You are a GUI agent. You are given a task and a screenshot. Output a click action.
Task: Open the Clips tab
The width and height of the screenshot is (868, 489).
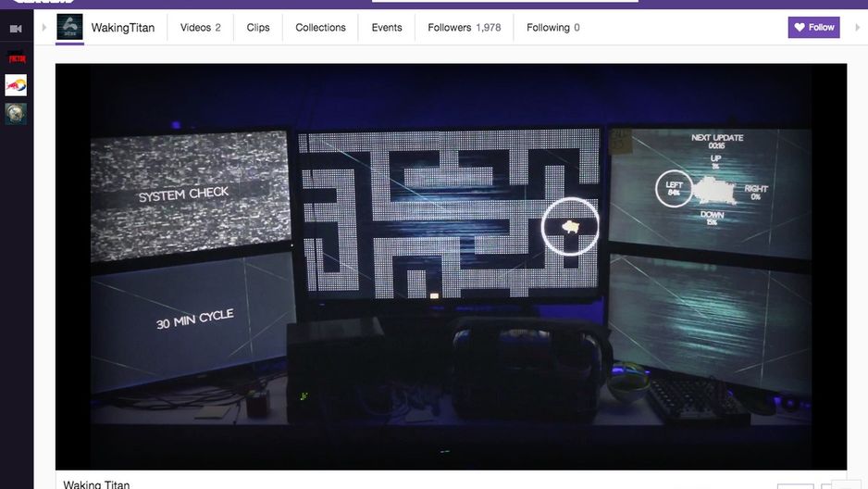(x=258, y=28)
